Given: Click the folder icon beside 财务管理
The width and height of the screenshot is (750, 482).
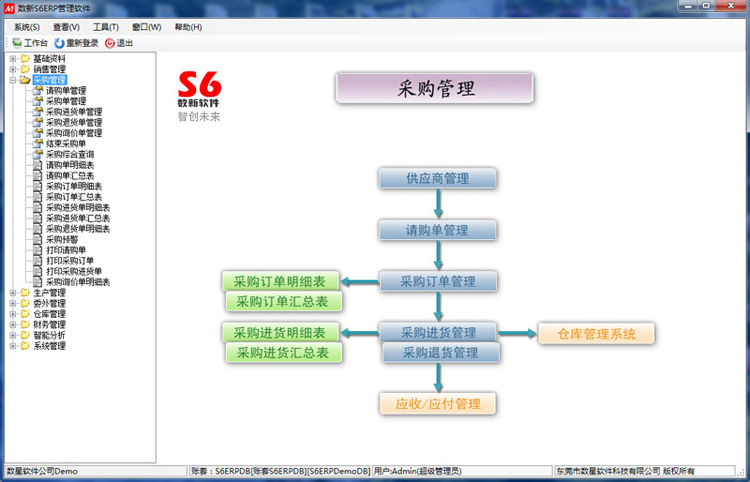Looking at the screenshot, I should pyautogui.click(x=25, y=324).
